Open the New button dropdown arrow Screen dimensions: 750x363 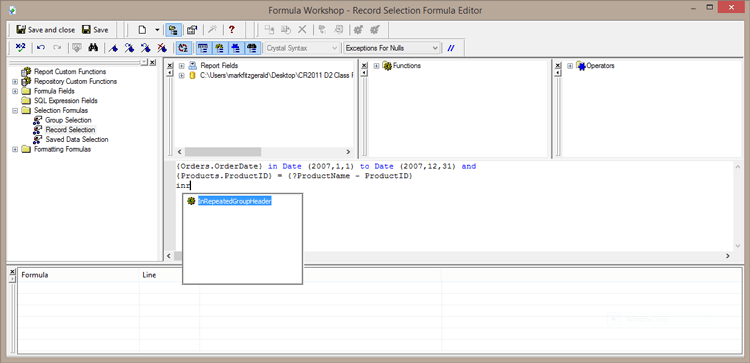tap(157, 30)
